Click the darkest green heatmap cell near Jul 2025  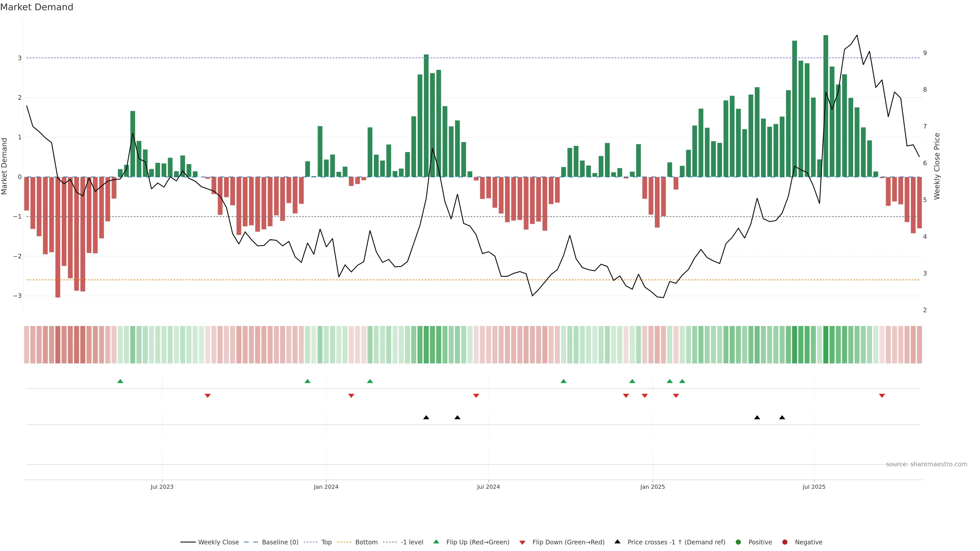click(x=826, y=345)
